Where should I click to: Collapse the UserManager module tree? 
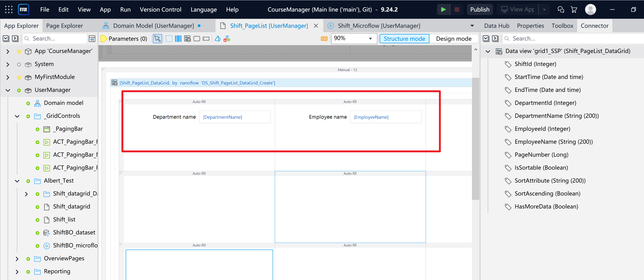pyautogui.click(x=8, y=90)
